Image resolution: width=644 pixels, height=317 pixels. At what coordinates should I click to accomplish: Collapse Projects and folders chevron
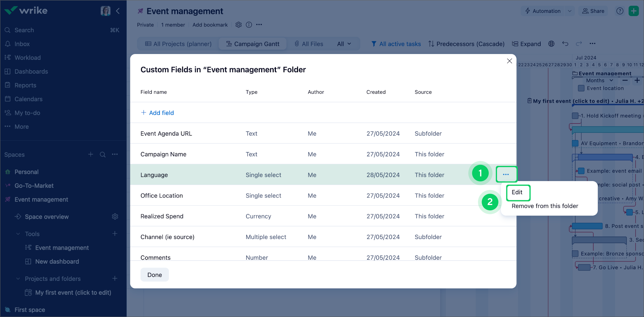coord(18,279)
